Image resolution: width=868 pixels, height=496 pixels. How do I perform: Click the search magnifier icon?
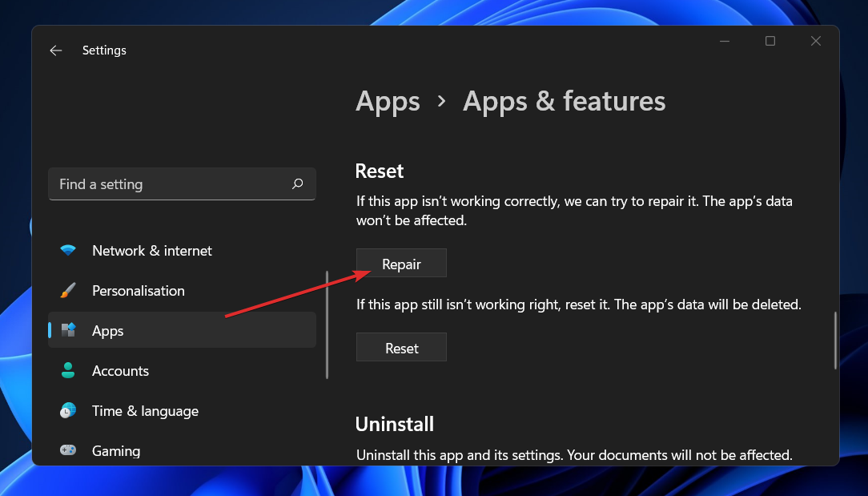pyautogui.click(x=297, y=184)
